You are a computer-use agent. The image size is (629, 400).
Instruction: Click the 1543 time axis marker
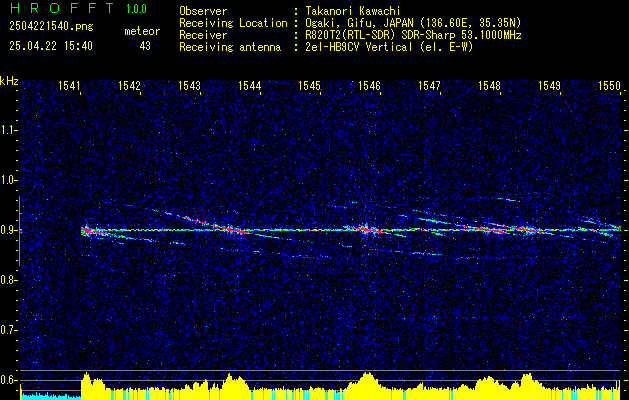coord(189,85)
